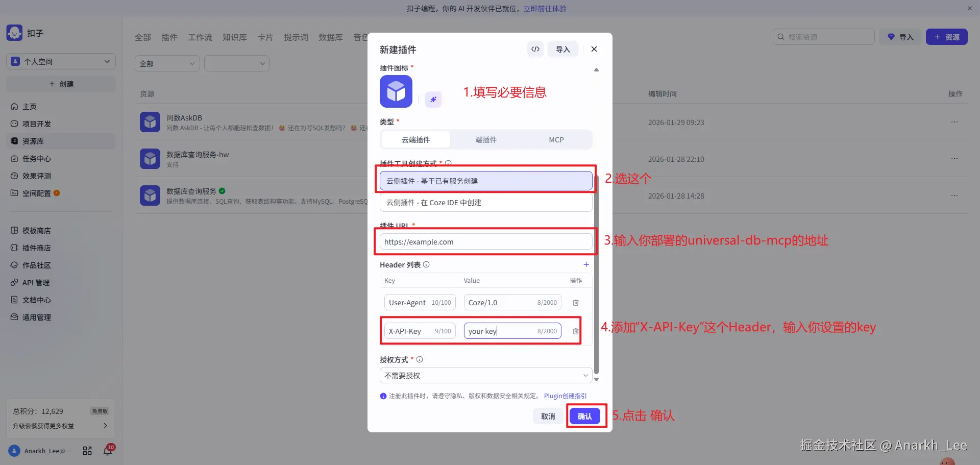Close the 新建插件 dialog
Image resolution: width=980 pixels, height=465 pixels.
click(x=594, y=49)
